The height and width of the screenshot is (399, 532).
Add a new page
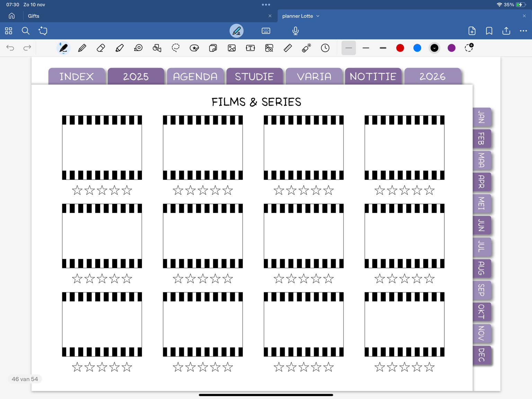tap(472, 31)
